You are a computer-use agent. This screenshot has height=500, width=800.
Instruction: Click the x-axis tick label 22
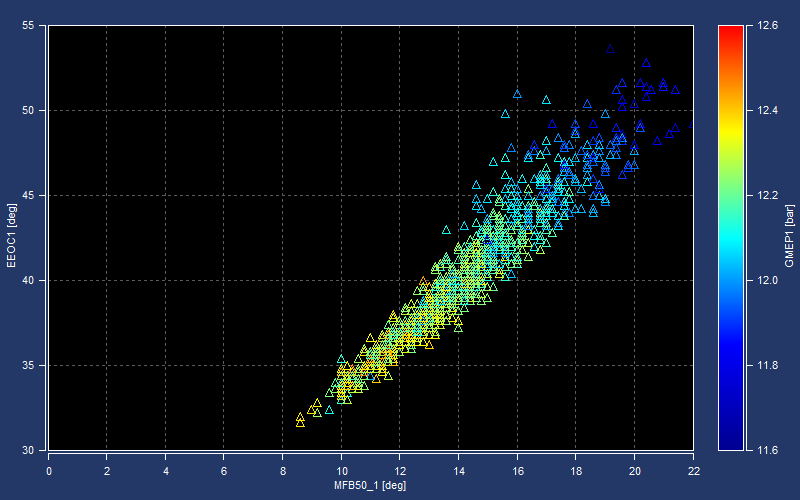693,468
